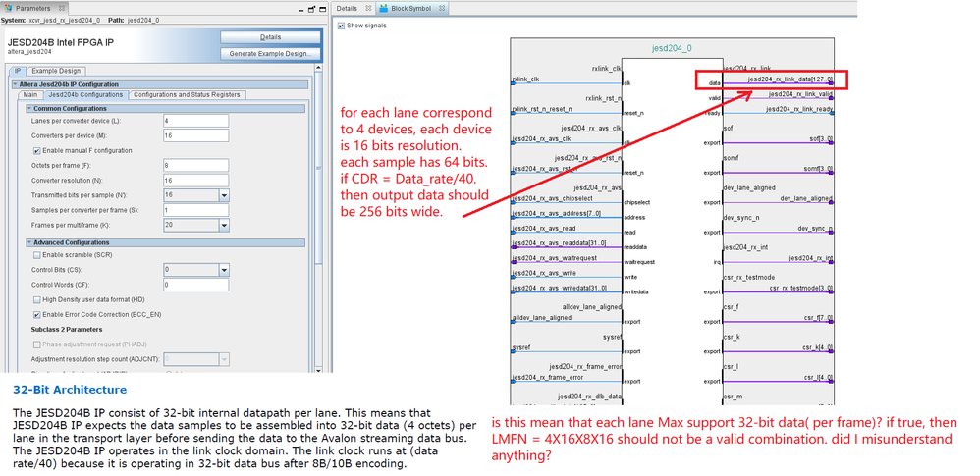The height and width of the screenshot is (476, 980).
Task: Select jesd204_rx_link_data[127..0] signal
Action: click(790, 79)
